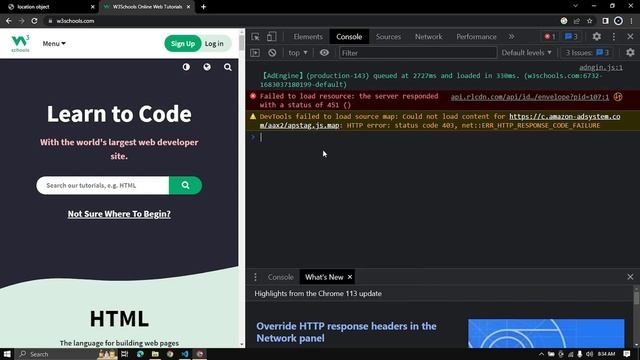The width and height of the screenshot is (640, 360).
Task: Close the DevTools panel
Action: coord(630,37)
